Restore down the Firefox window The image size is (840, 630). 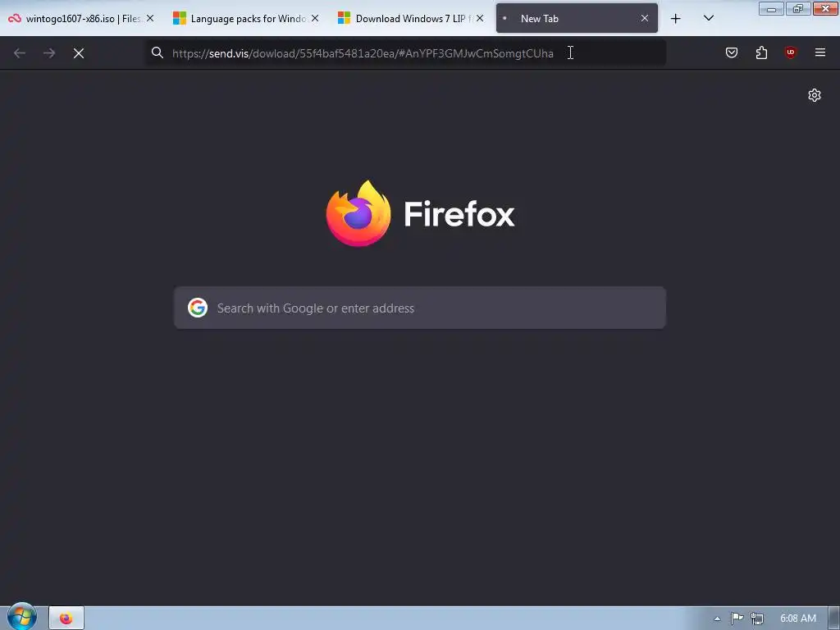click(798, 8)
